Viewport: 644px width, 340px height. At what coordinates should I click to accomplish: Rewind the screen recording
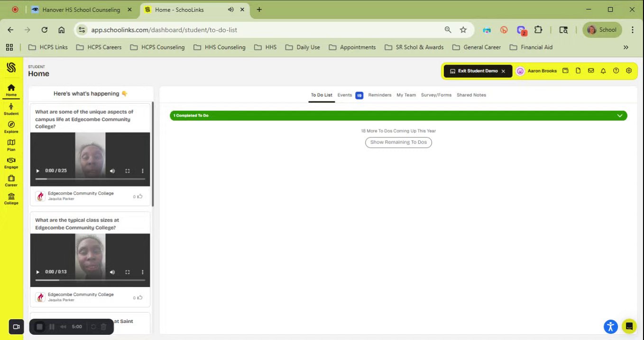coord(63,327)
